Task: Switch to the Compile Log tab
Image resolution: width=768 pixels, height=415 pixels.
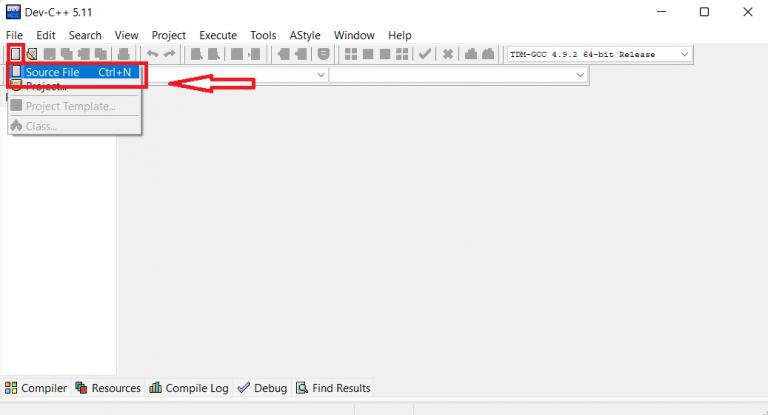Action: [189, 388]
